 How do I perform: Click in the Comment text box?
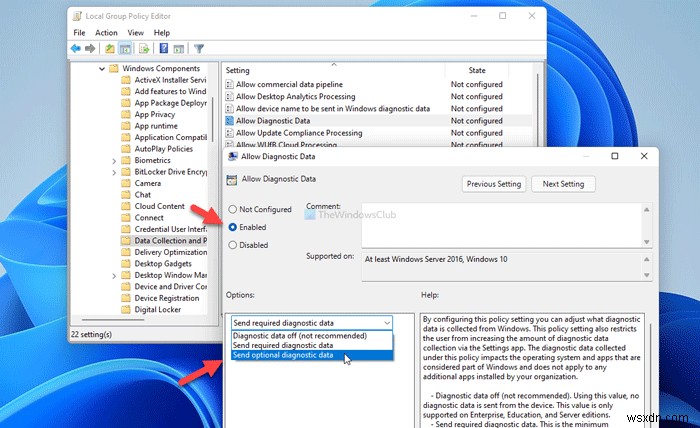click(x=502, y=225)
